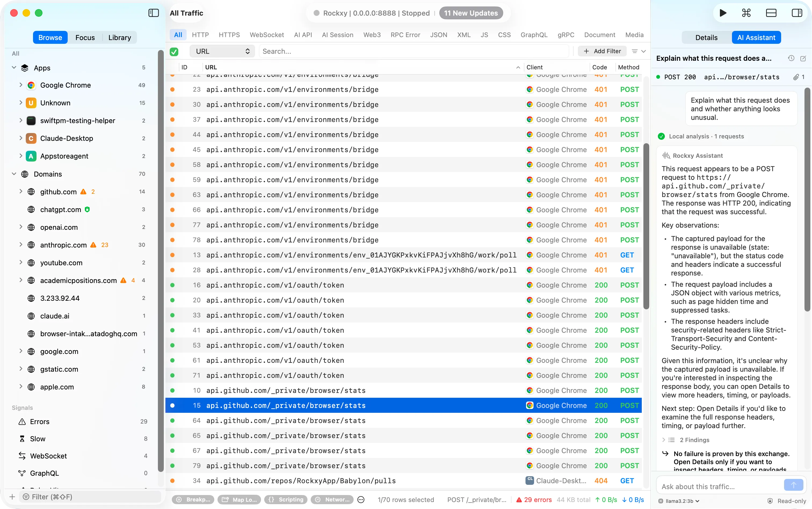
Task: Switch sidebar to Browse mode
Action: [50, 37]
